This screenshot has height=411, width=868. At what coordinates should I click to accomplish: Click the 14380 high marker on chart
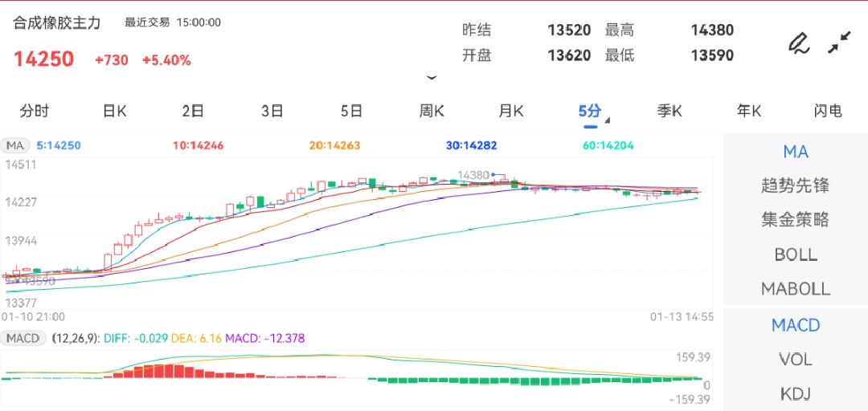coord(473,175)
